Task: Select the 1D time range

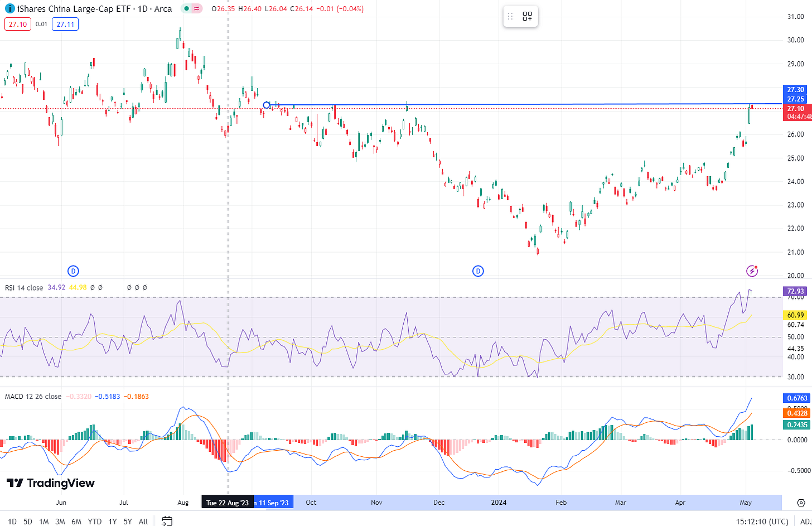Action: click(12, 522)
